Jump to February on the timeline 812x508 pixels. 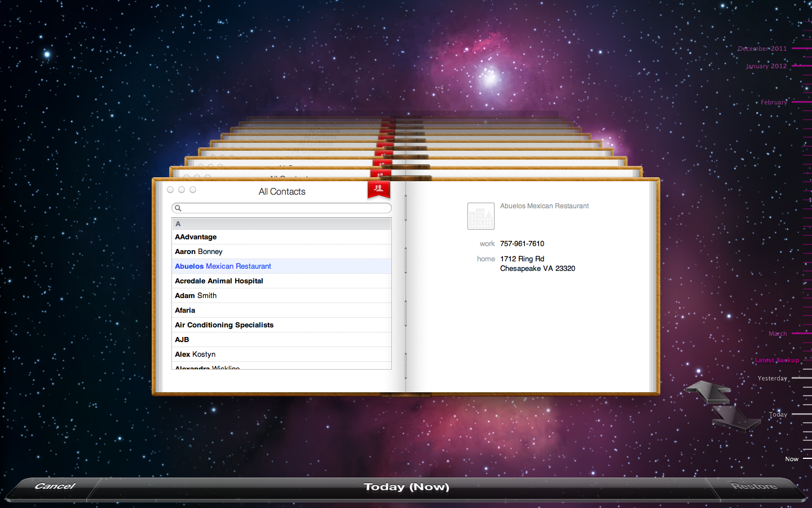[x=774, y=102]
